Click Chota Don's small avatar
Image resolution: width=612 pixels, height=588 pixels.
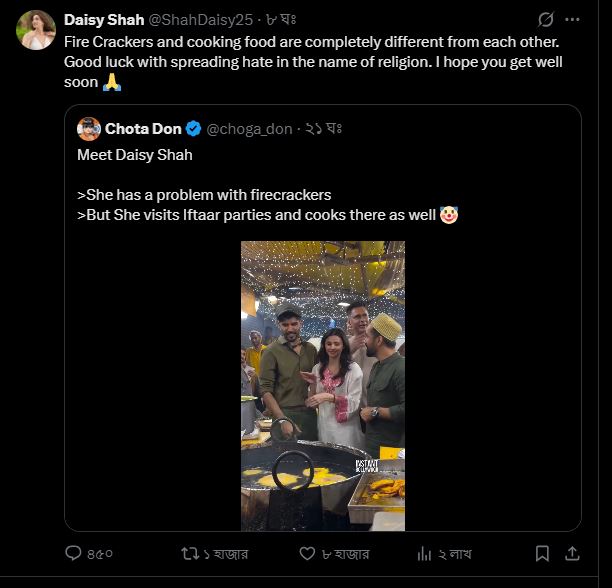click(89, 128)
